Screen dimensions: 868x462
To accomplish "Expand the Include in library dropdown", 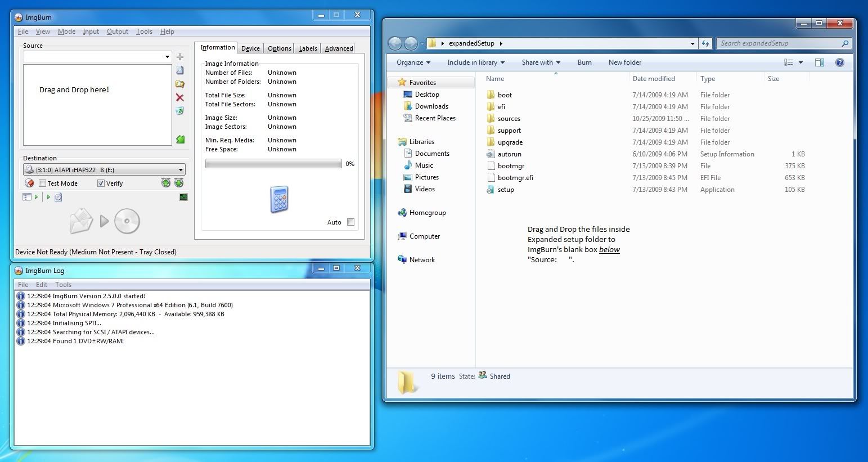I will tap(476, 62).
